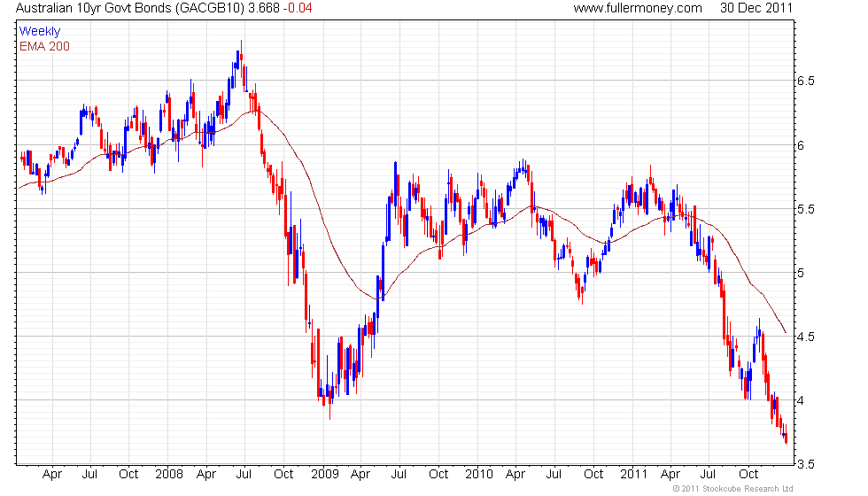Click the 2010 x-axis year label
This screenshot has width=868, height=496.
[x=479, y=475]
